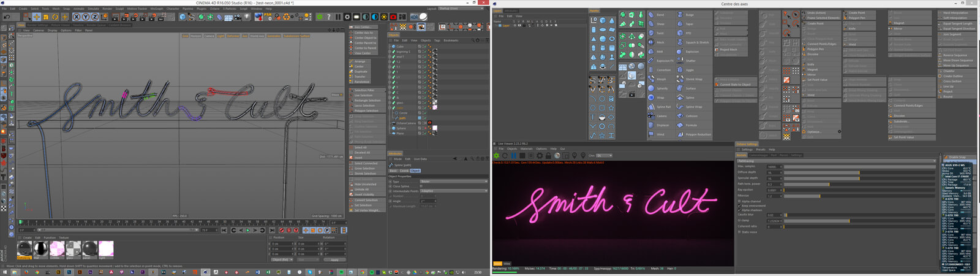Open the Presets menu in Octane Settings

coord(761,150)
